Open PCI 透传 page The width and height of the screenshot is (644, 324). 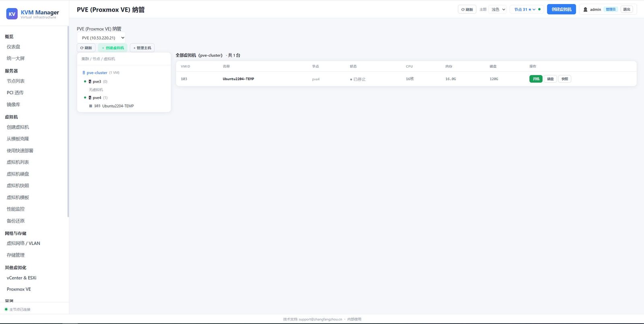[x=15, y=93]
